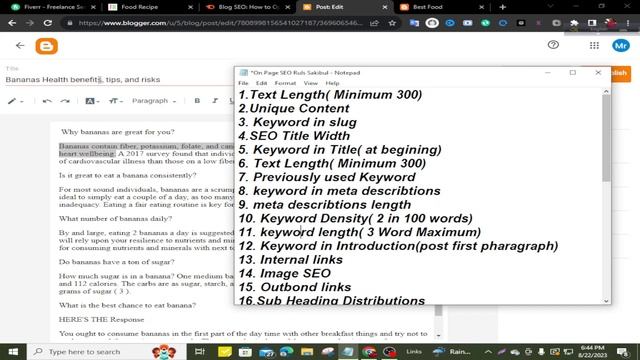Click redo arrow in Blogger toolbar
640x360 pixels.
[x=65, y=101]
